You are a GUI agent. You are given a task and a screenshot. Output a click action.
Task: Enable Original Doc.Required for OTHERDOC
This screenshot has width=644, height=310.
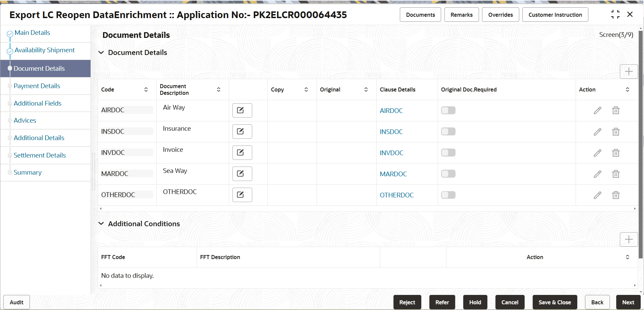pos(448,195)
